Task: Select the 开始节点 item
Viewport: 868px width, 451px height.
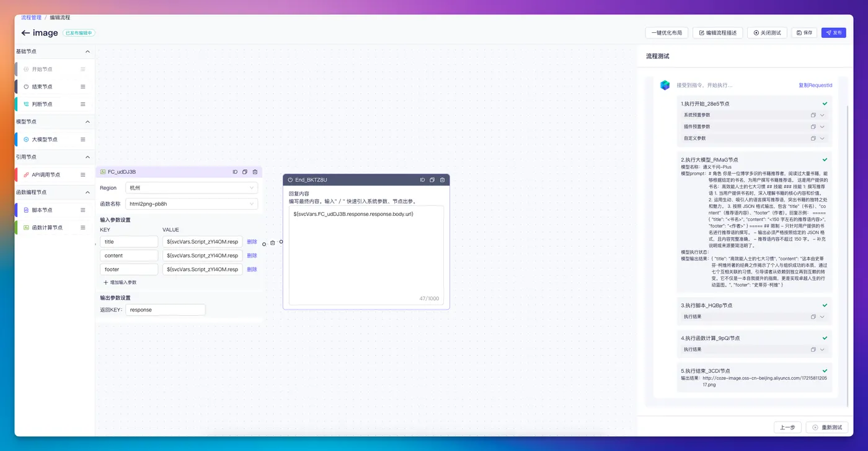Action: pos(55,69)
